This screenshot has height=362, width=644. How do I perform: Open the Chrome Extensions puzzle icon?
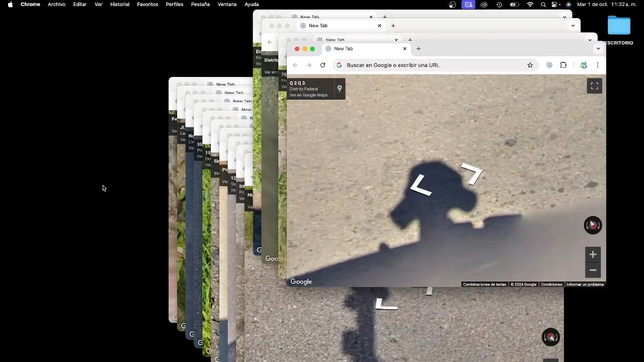(x=563, y=65)
